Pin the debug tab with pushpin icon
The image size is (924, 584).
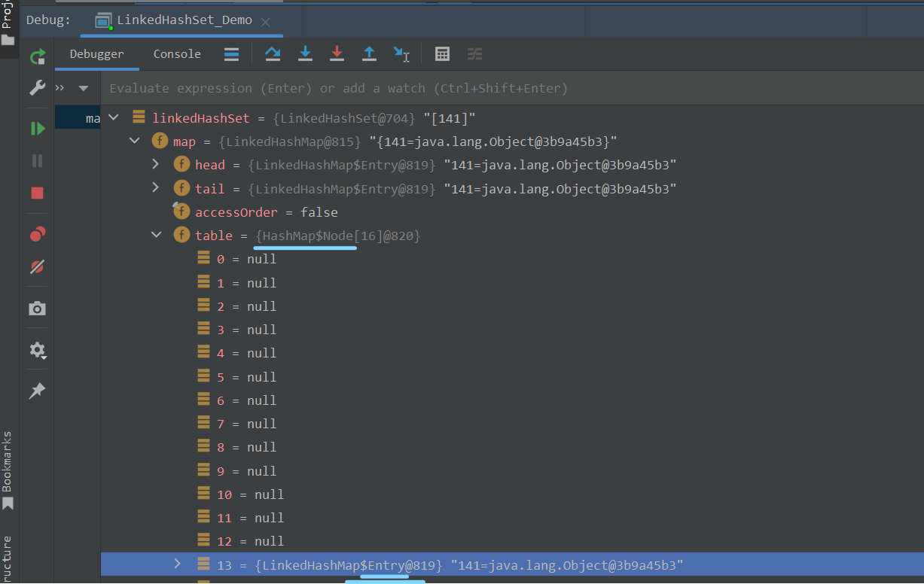[x=37, y=391]
